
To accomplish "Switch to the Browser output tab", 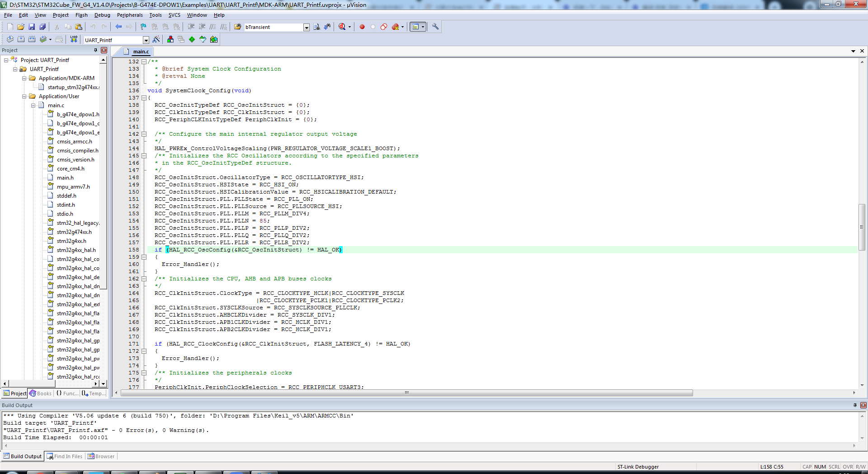I will pos(101,456).
